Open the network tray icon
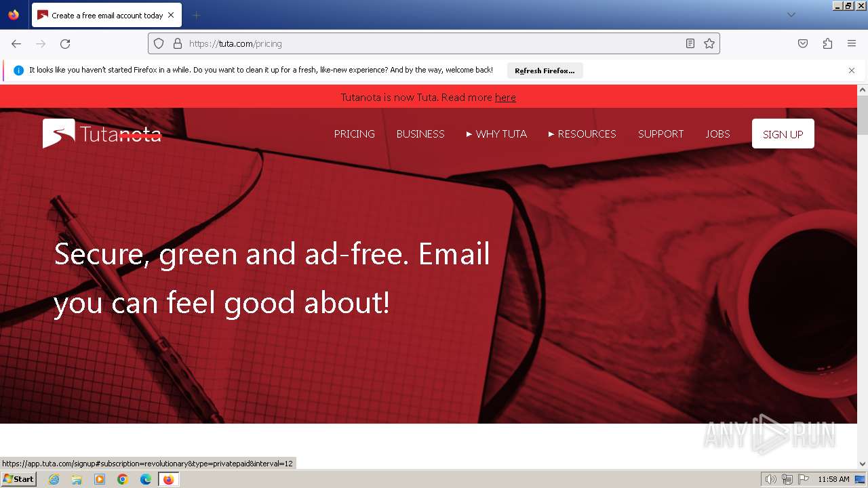This screenshot has width=868, height=488. click(787, 479)
